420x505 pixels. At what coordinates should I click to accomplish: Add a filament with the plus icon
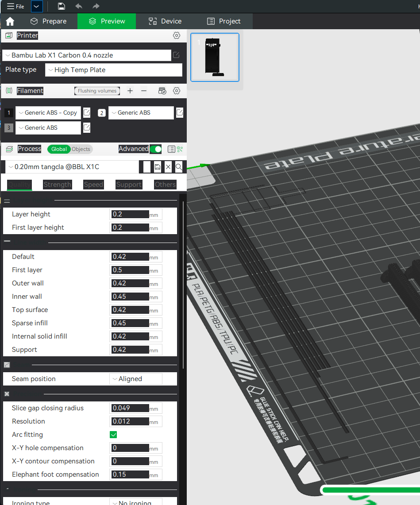coord(130,91)
